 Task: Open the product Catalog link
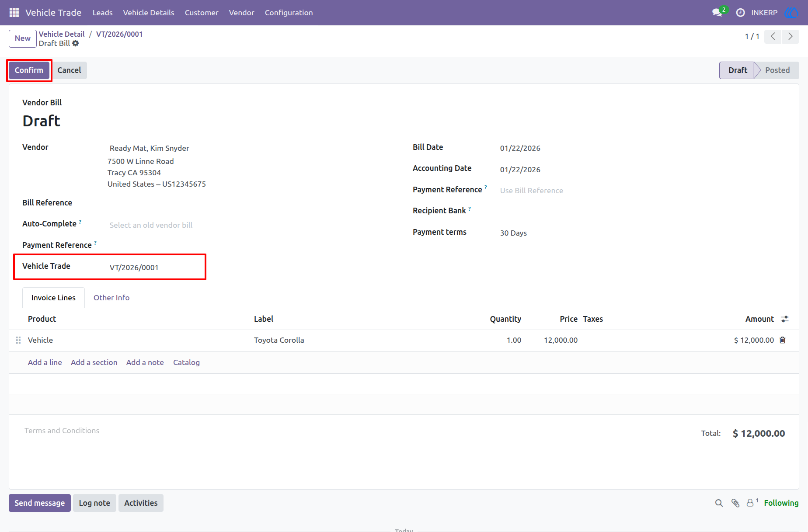[x=186, y=362]
